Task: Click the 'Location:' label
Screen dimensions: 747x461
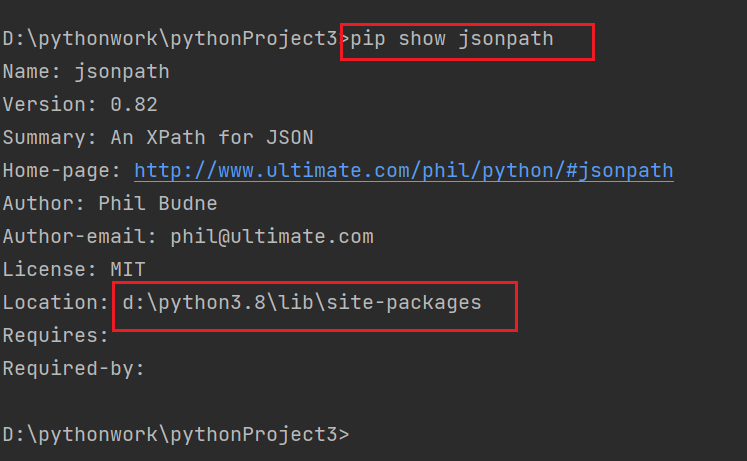Action: pyautogui.click(x=56, y=303)
